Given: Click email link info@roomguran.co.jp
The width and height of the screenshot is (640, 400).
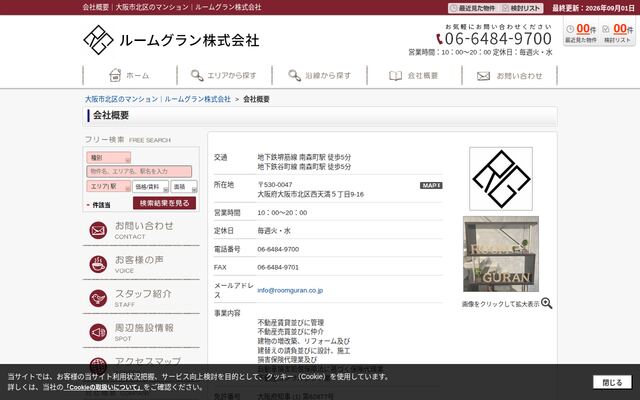Looking at the screenshot, I should pos(290,290).
